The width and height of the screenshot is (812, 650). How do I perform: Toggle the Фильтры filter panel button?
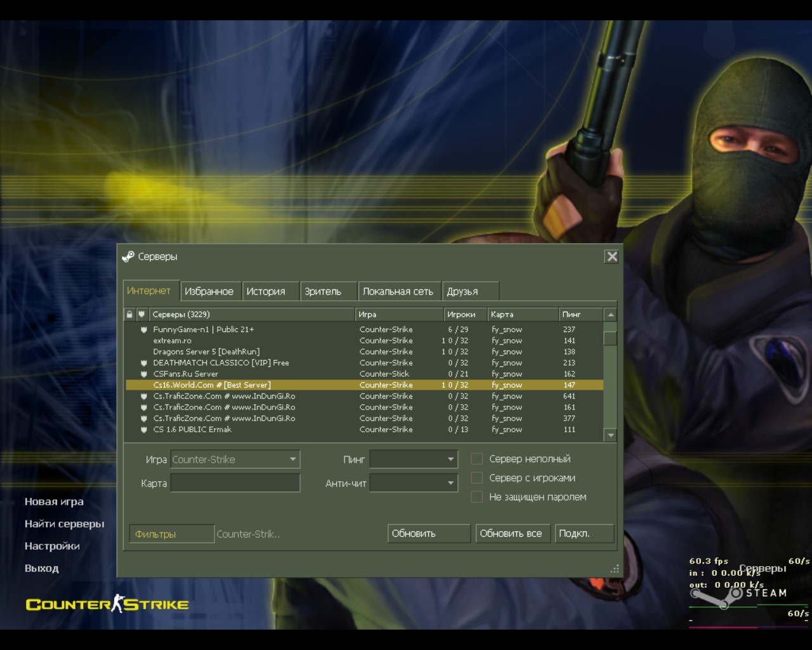click(x=171, y=534)
